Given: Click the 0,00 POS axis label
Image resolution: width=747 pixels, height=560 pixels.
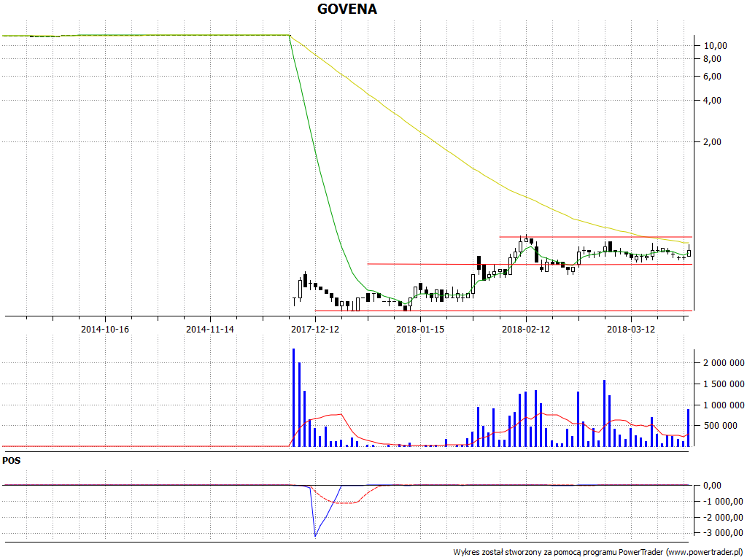Looking at the screenshot, I should (712, 486).
